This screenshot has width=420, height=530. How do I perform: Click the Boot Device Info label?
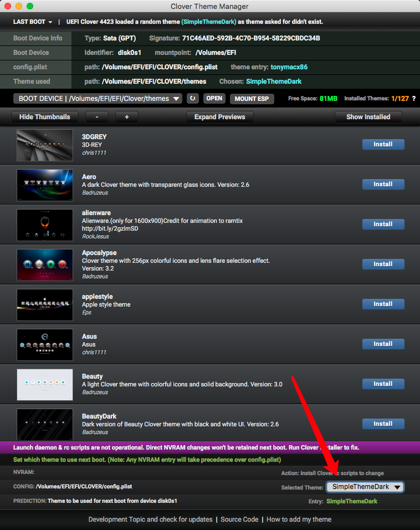tap(38, 38)
